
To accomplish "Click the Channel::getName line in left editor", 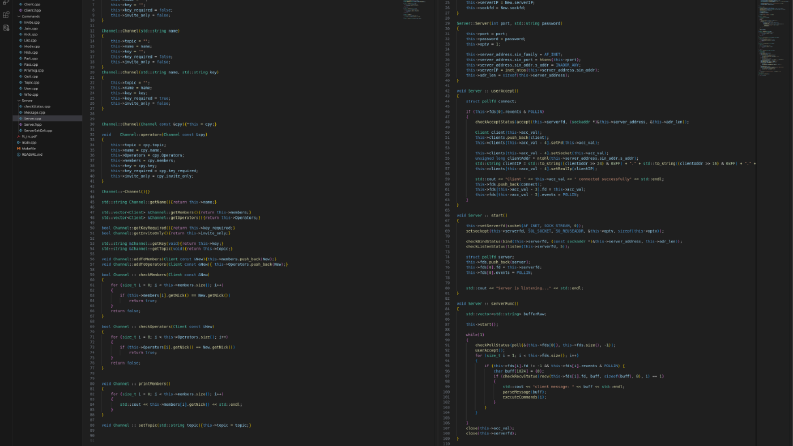I will coord(159,202).
